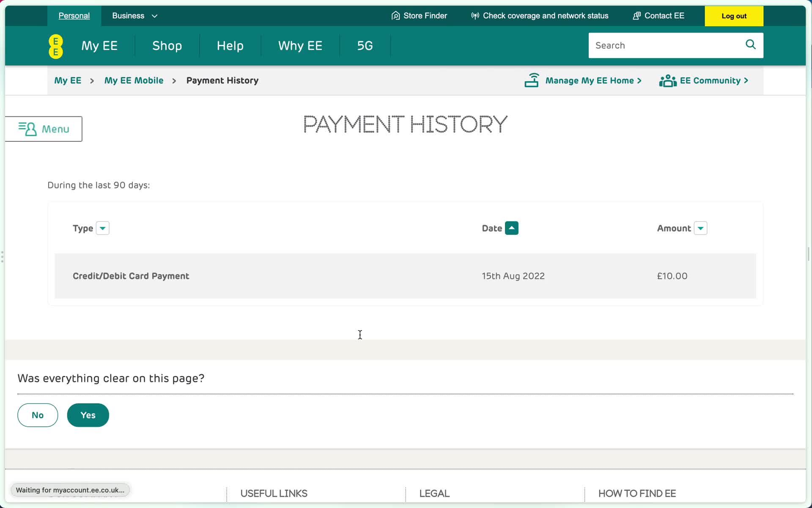Open the Help menu
This screenshot has width=812, height=508.
[230, 46]
